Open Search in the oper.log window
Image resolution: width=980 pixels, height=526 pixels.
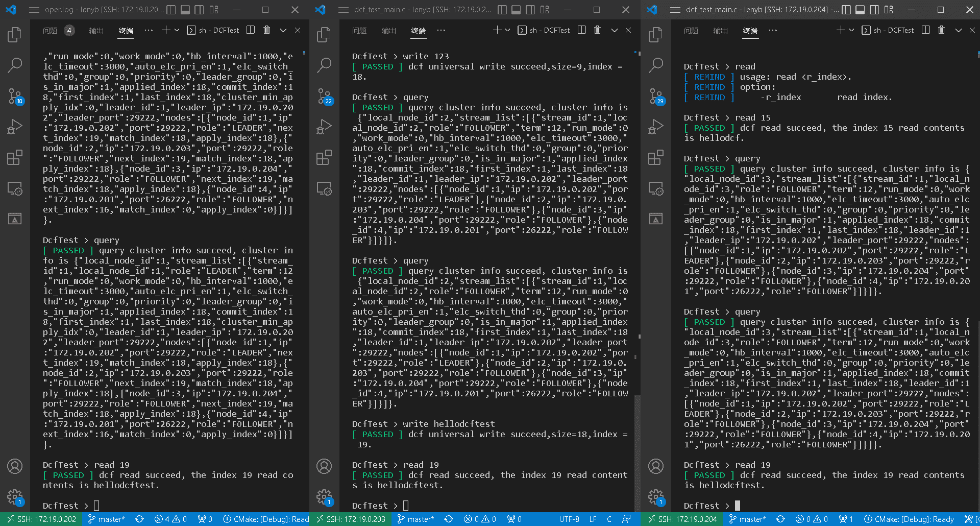pyautogui.click(x=15, y=65)
